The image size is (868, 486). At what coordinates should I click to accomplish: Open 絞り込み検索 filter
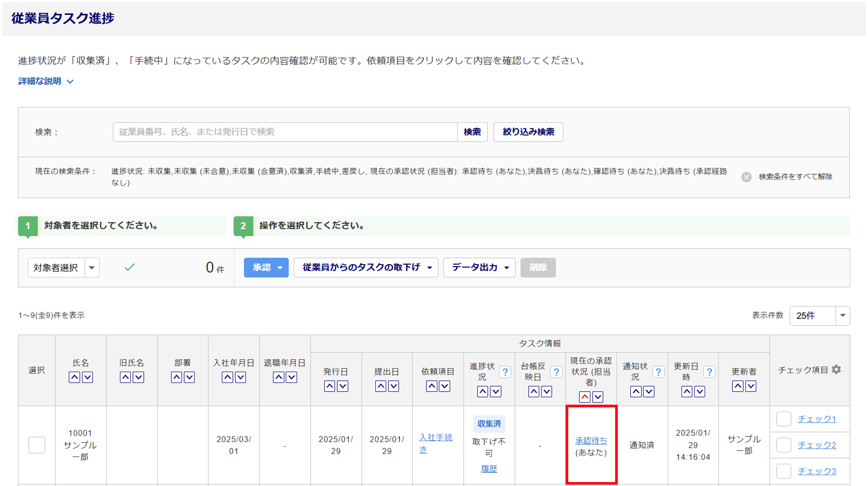(528, 132)
